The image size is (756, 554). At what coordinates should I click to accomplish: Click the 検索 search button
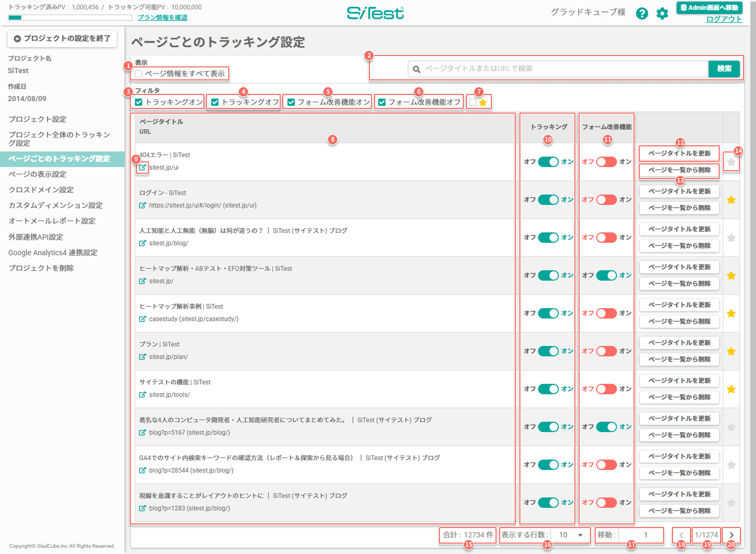coord(724,68)
